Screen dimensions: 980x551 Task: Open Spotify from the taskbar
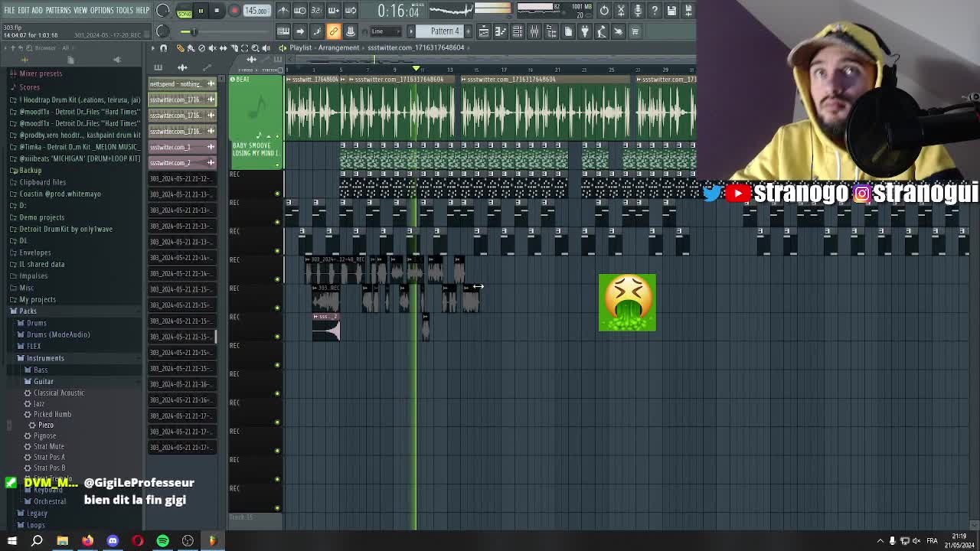(x=162, y=541)
